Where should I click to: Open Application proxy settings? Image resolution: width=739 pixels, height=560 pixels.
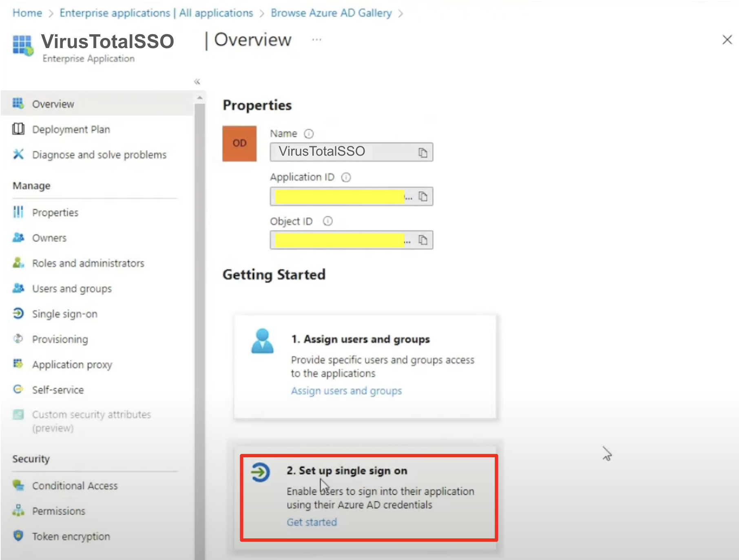(x=72, y=364)
